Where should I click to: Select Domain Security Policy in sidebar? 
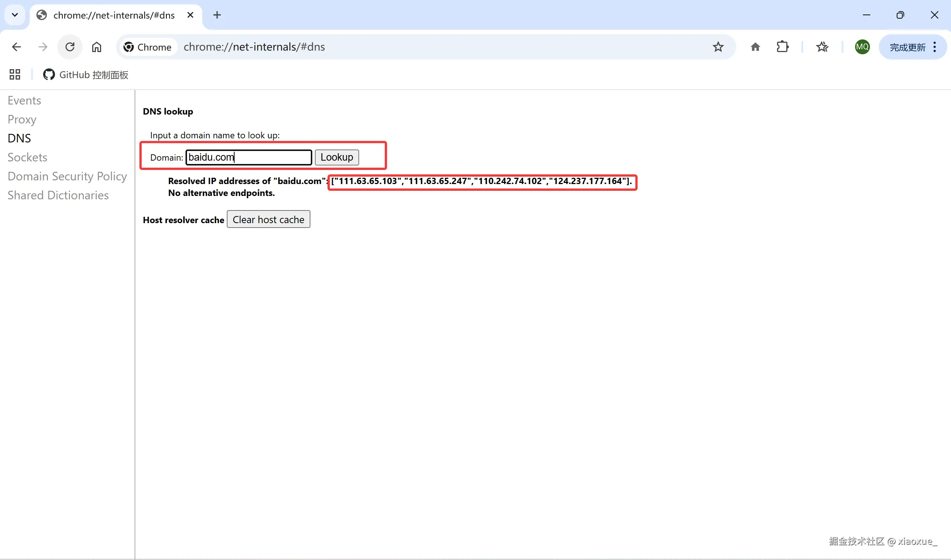pyautogui.click(x=67, y=176)
